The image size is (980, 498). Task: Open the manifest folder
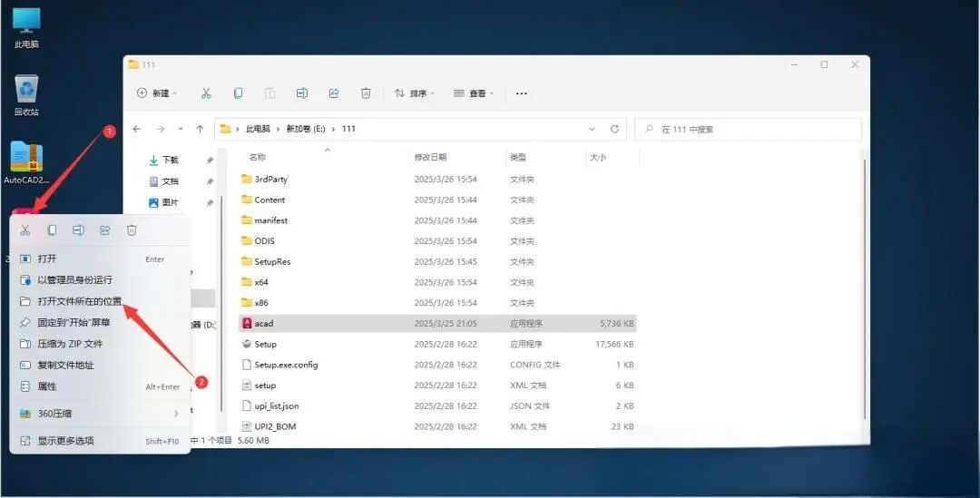[x=437, y=220]
